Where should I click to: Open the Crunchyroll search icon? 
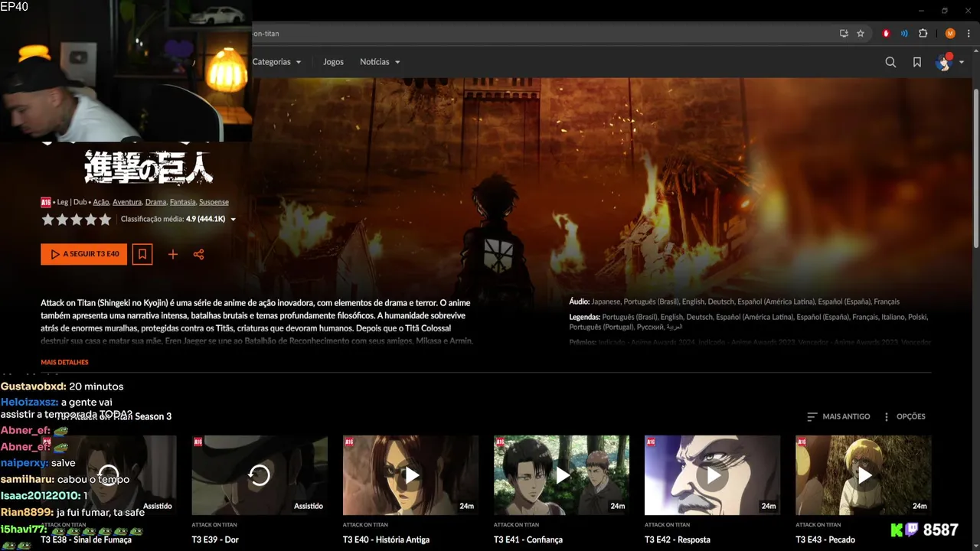tap(890, 62)
